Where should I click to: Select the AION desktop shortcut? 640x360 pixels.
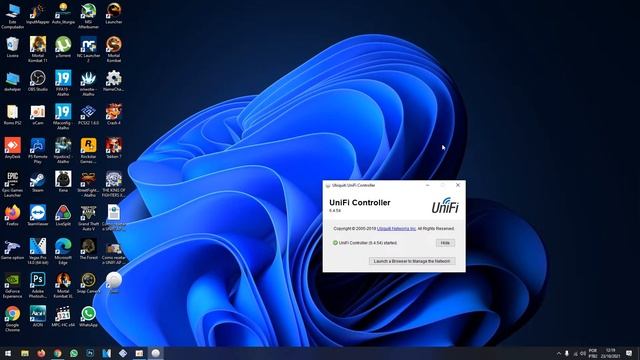(x=38, y=316)
